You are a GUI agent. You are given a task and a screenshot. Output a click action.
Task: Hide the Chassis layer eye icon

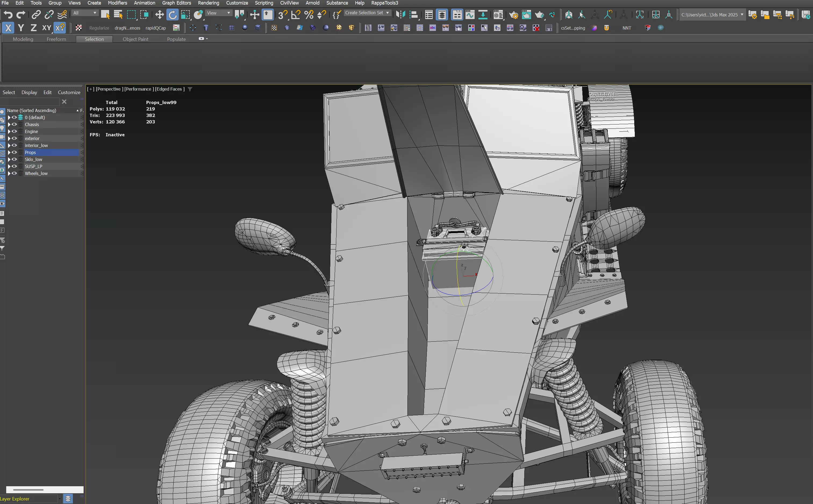coord(14,124)
